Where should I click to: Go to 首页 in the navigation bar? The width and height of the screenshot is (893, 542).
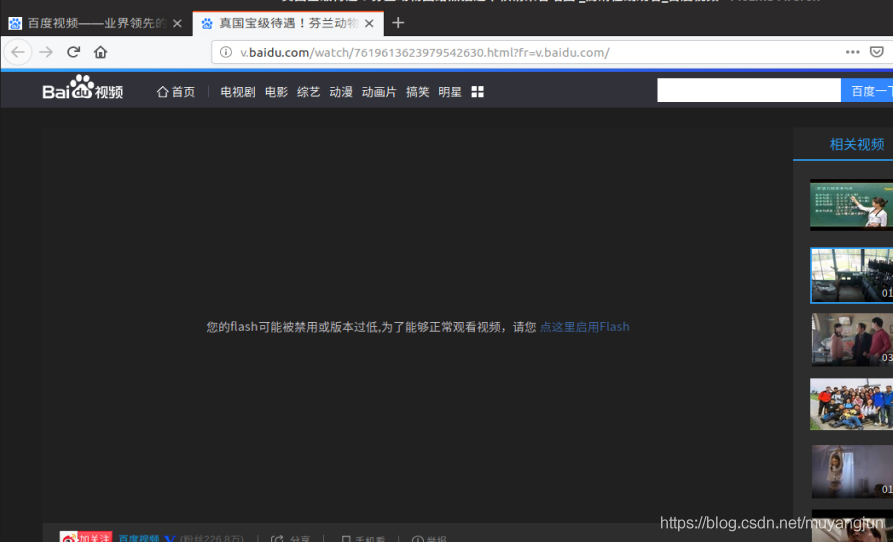pos(176,92)
